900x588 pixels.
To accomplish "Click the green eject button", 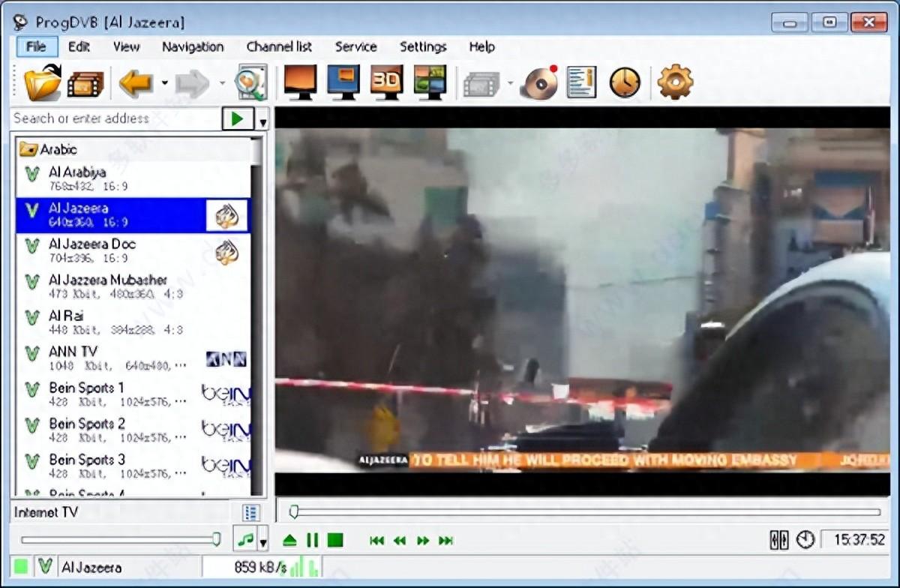I will coord(290,540).
